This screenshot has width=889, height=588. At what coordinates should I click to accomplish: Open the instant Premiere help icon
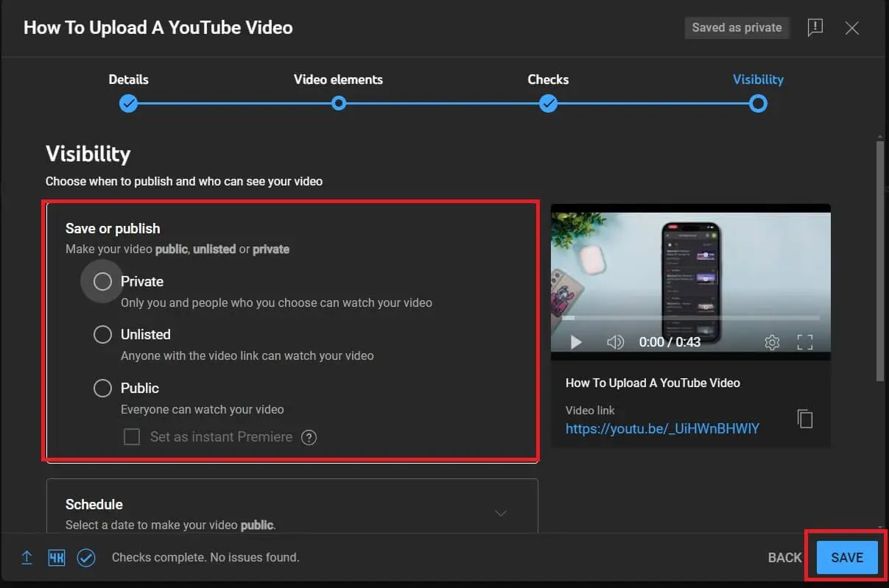[x=309, y=437]
